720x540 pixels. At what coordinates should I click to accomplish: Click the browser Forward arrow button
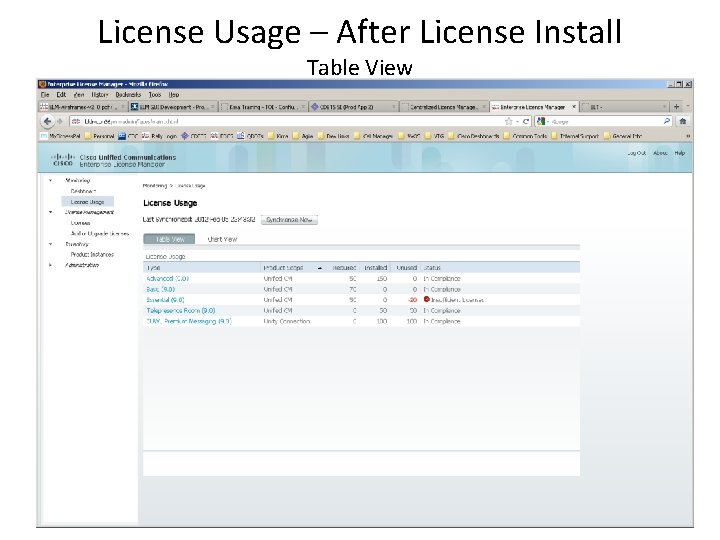tap(59, 121)
